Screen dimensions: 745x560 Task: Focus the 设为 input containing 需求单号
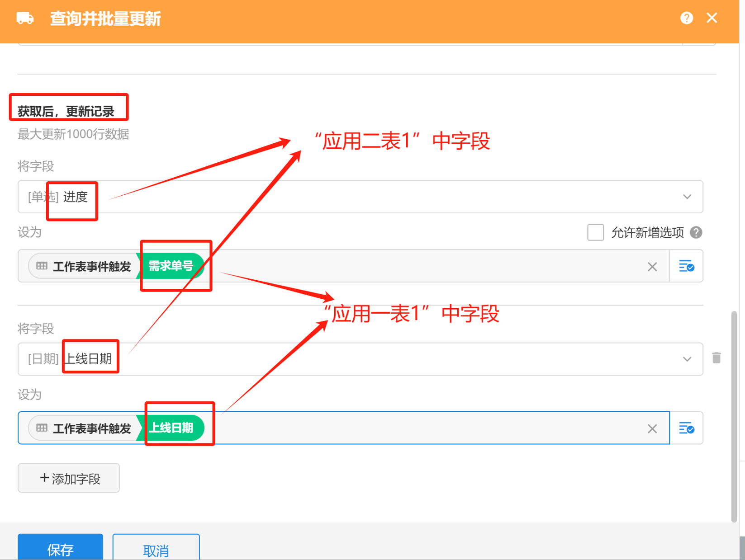click(407, 266)
